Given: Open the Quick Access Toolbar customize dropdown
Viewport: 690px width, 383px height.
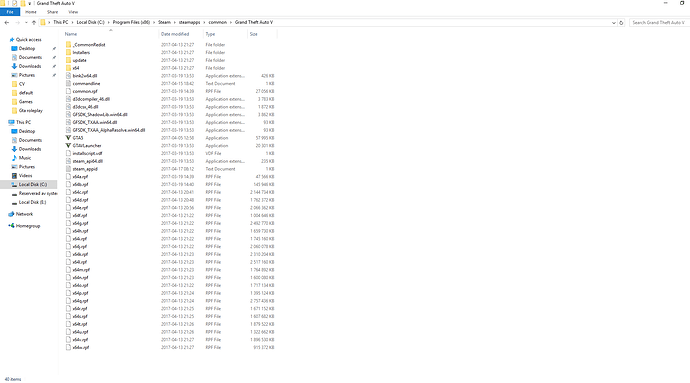Looking at the screenshot, I should (x=29, y=4).
